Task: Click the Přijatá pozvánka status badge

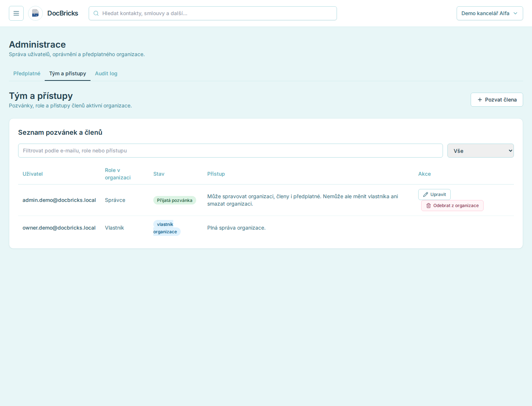Action: point(175,200)
